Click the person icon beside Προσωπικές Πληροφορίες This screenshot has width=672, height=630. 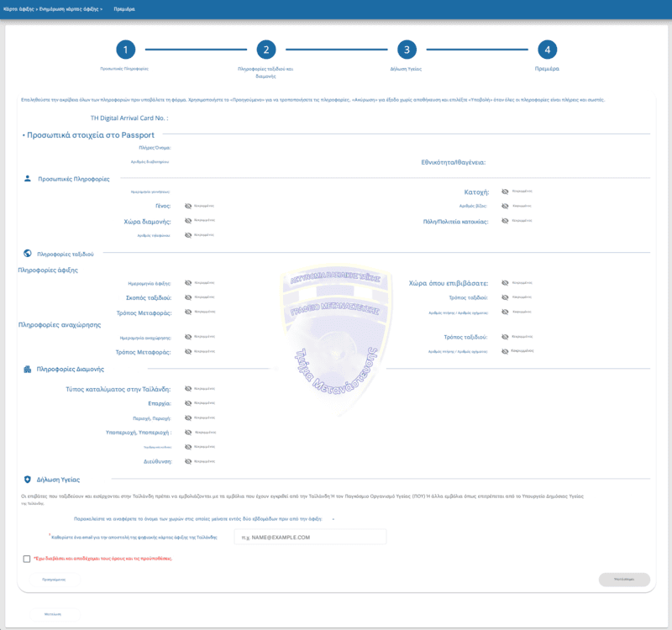click(28, 179)
